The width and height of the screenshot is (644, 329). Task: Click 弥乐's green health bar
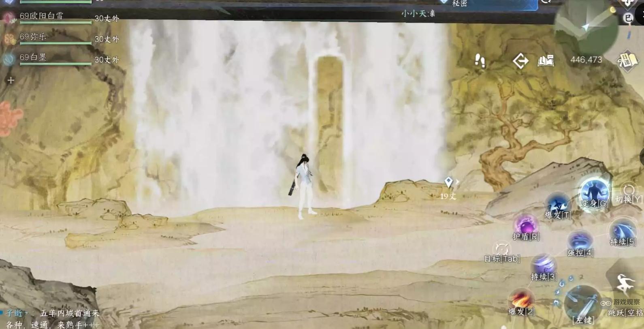pos(55,43)
